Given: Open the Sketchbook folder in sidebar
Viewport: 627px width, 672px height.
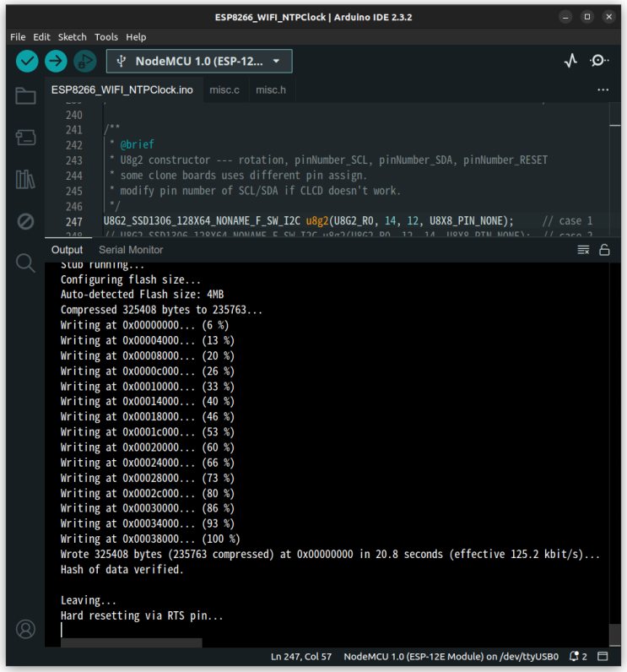Looking at the screenshot, I should (x=25, y=96).
